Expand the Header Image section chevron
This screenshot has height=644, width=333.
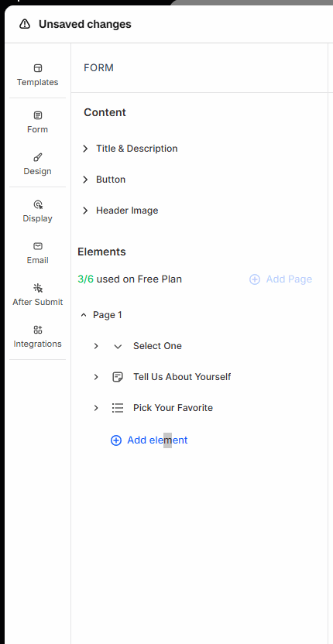[x=85, y=211]
